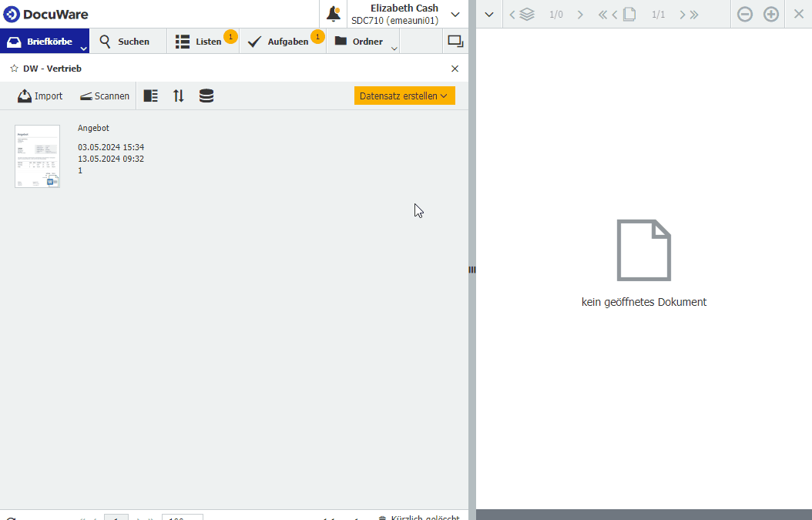Image resolution: width=812 pixels, height=520 pixels.
Task: Toggle the list view layout icon
Action: [x=151, y=96]
